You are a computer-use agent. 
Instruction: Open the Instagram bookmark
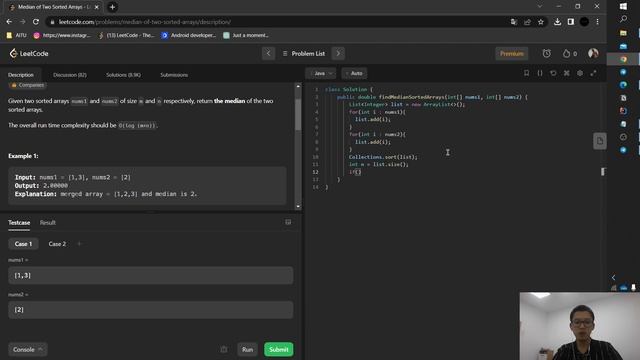point(62,36)
